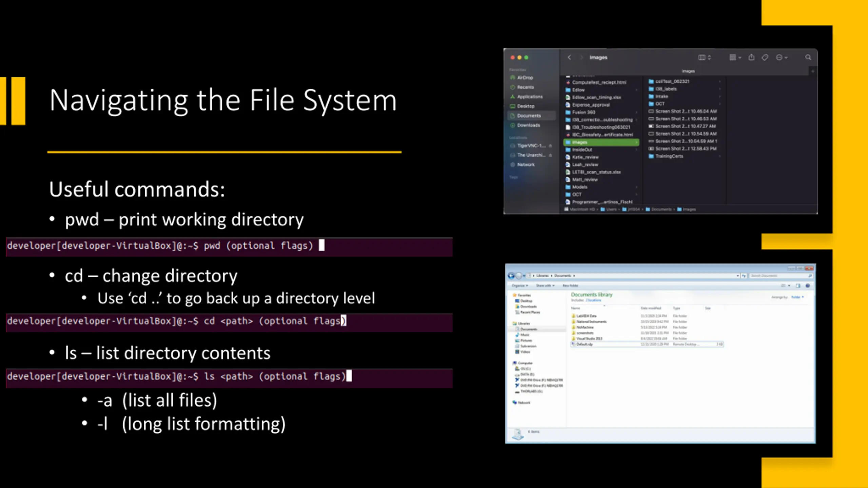Screen dimensions: 868x488
Task: Select the Default.rdp file
Action: coord(584,344)
